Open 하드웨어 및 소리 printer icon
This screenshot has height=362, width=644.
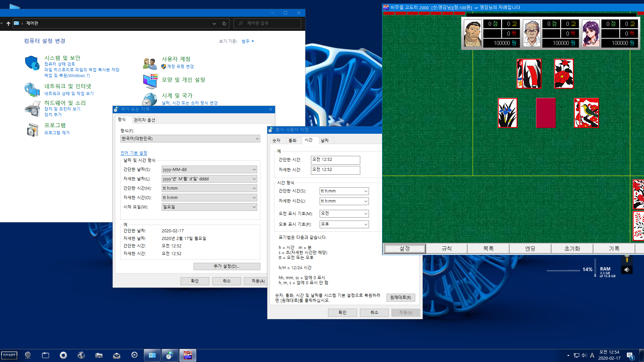click(32, 108)
